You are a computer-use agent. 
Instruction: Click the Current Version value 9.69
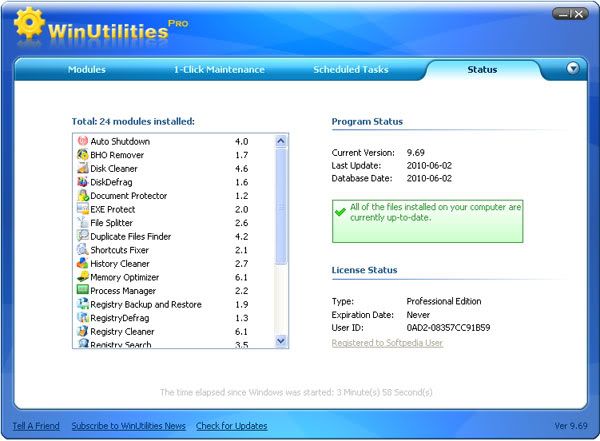(x=416, y=152)
